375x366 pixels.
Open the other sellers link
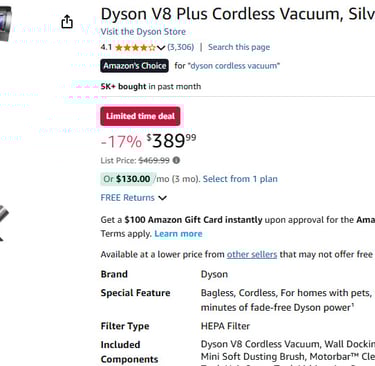tap(252, 254)
